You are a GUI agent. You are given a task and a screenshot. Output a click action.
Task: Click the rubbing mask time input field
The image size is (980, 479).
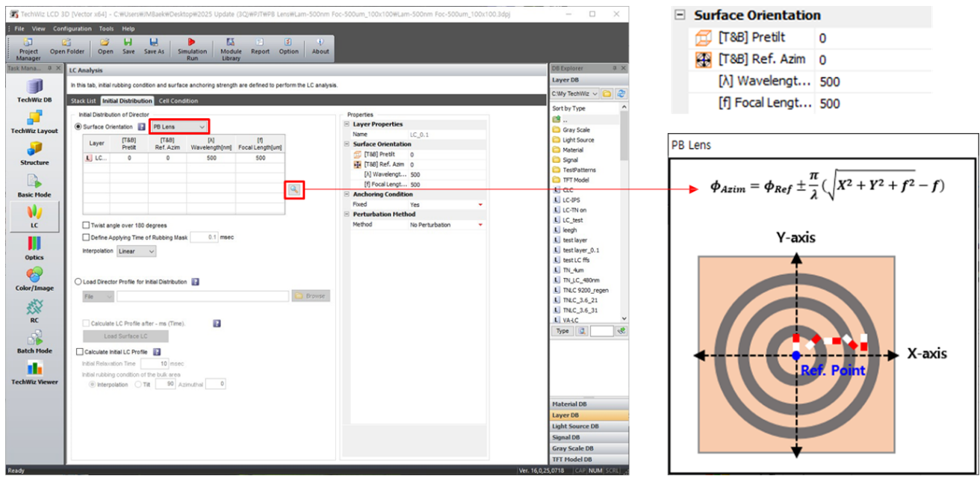(204, 237)
